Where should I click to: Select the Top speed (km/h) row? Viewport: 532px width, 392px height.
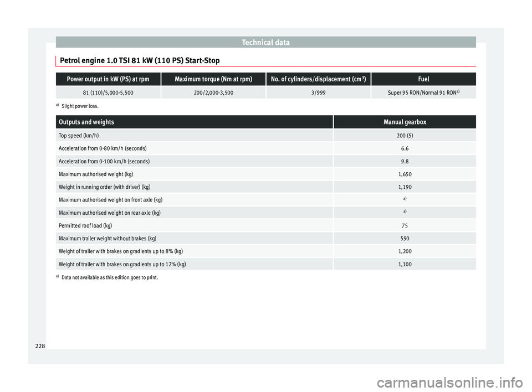pyautogui.click(x=79, y=136)
